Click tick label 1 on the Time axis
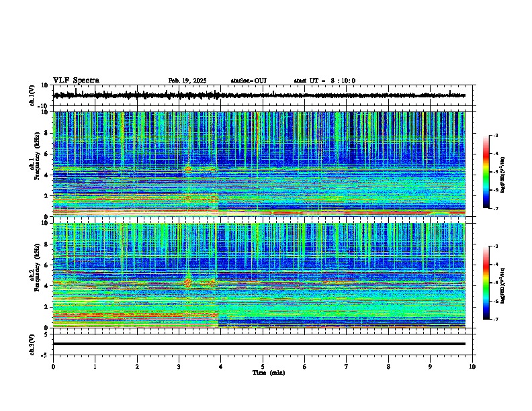532x411 pixels. [x=95, y=367]
